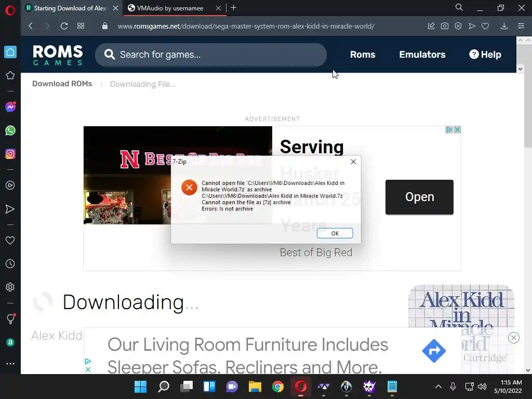Close the VMAudio tab
This screenshot has width=532, height=399.
(x=219, y=8)
